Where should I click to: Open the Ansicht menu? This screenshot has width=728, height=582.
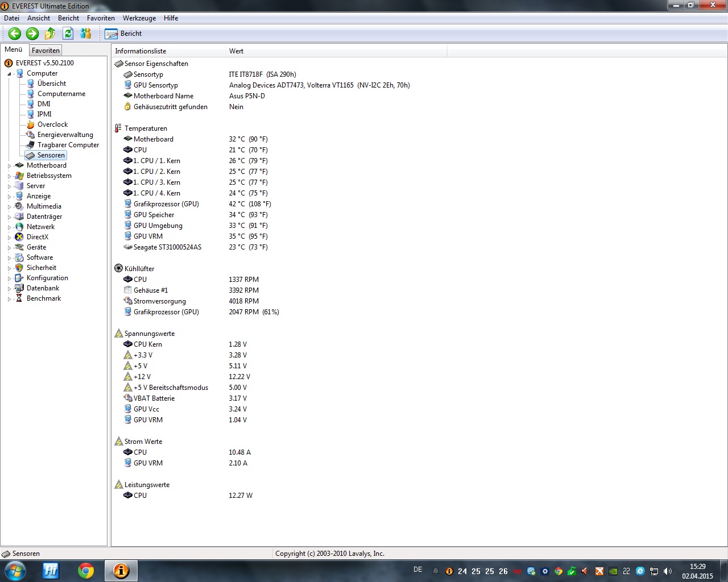(x=39, y=18)
